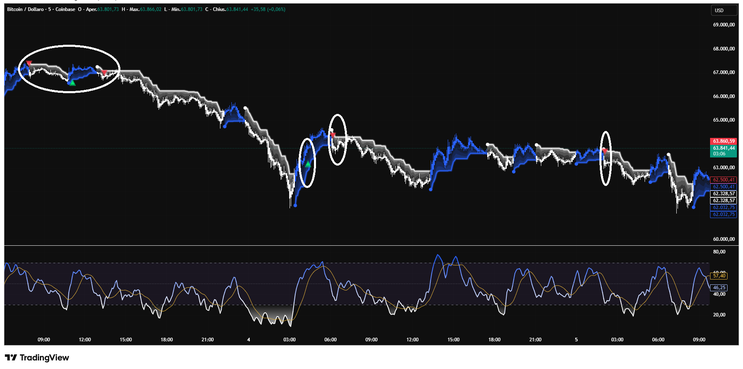This screenshot has width=743, height=369.
Task: Click the Bitcoin / Dollaro symbol title
Action: click(26, 9)
